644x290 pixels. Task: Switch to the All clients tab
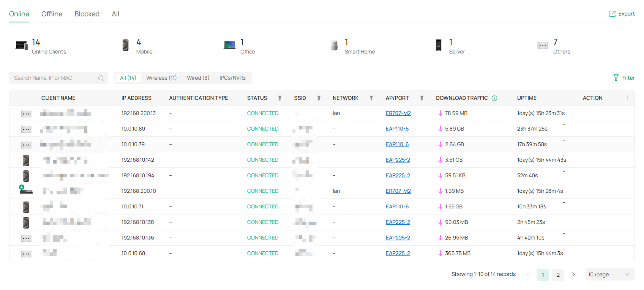(x=115, y=14)
